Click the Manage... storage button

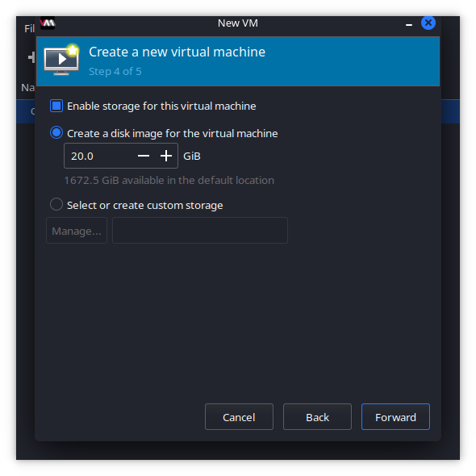click(77, 231)
